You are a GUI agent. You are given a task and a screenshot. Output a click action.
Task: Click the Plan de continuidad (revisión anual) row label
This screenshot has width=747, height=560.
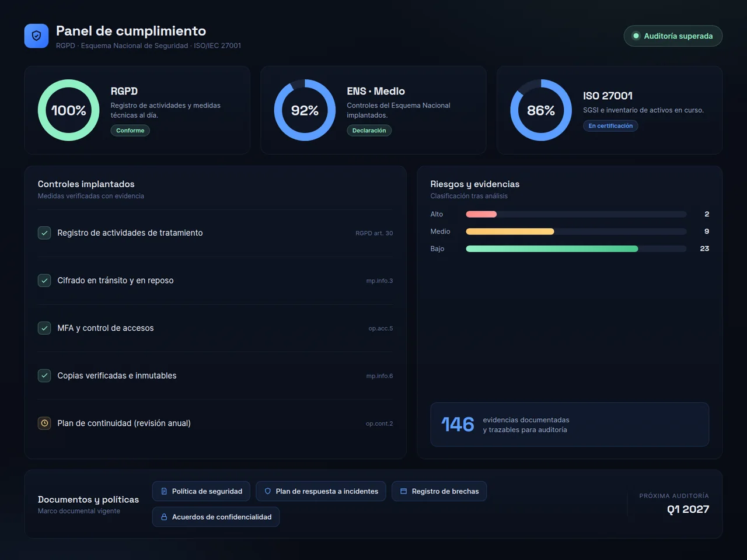pyautogui.click(x=124, y=423)
